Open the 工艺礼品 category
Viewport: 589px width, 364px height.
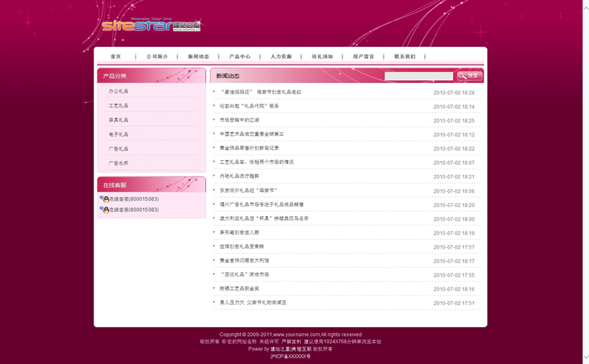coord(119,106)
